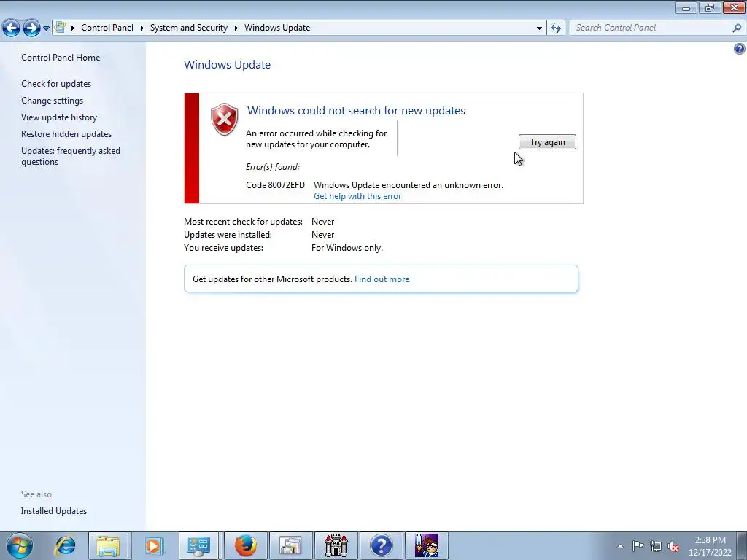Image resolution: width=747 pixels, height=560 pixels.
Task: Restore down the window
Action: pos(709,7)
